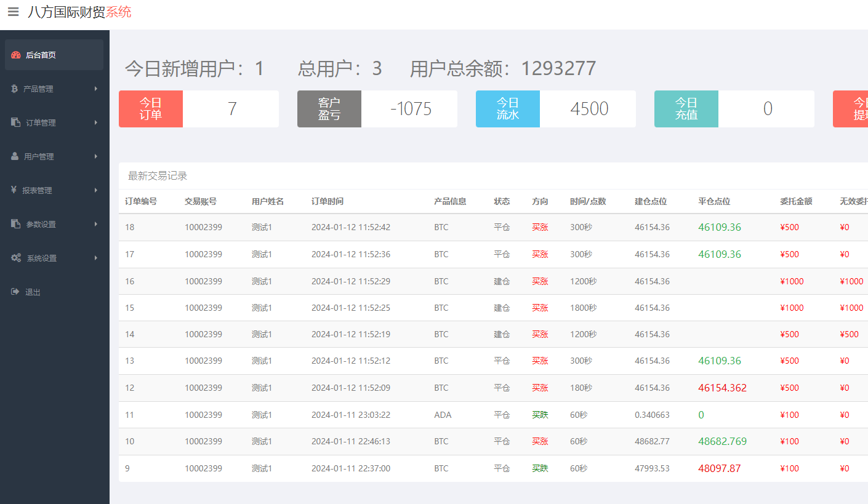This screenshot has height=504, width=868.
Task: Click the 客户盈亏 gray stat tile
Action: pos(329,109)
